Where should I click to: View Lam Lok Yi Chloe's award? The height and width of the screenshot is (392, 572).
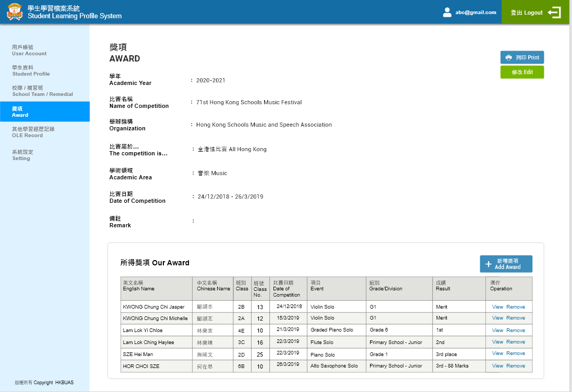497,330
